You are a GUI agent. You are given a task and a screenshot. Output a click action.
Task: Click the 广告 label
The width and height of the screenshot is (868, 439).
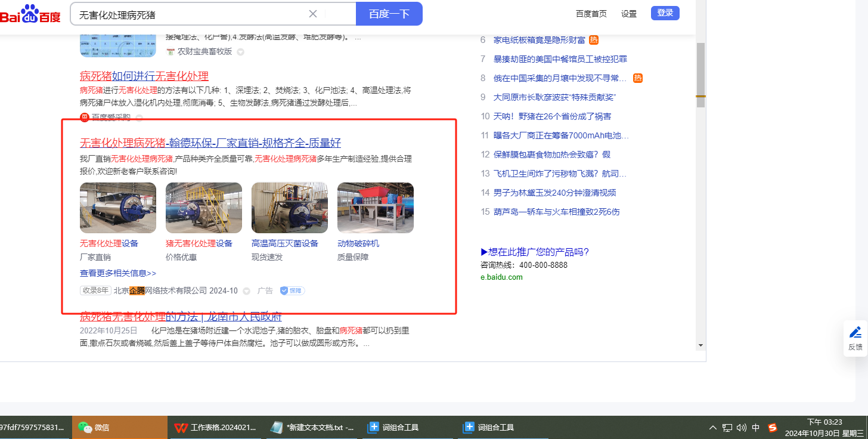pos(265,290)
